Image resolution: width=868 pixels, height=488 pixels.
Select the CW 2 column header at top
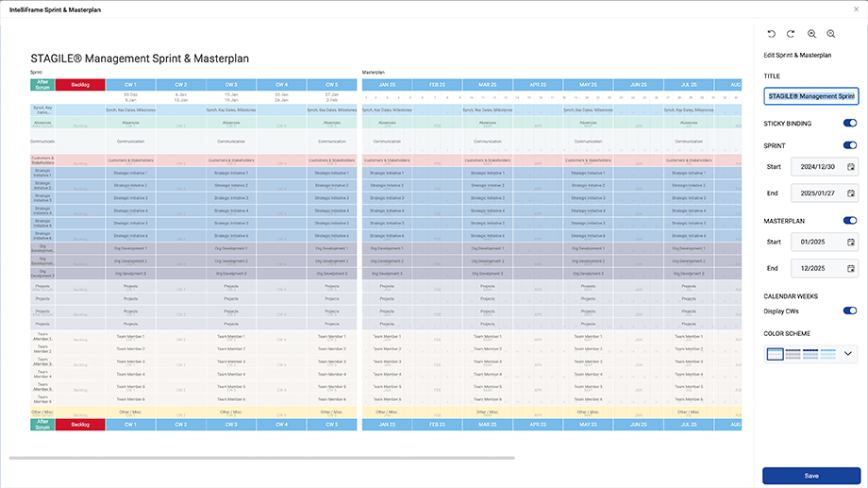pos(181,85)
